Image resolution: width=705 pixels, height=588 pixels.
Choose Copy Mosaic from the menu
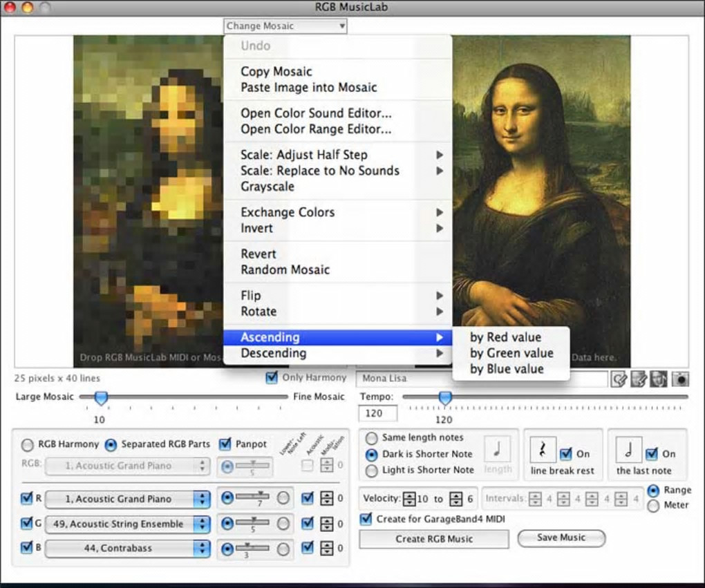coord(338,71)
